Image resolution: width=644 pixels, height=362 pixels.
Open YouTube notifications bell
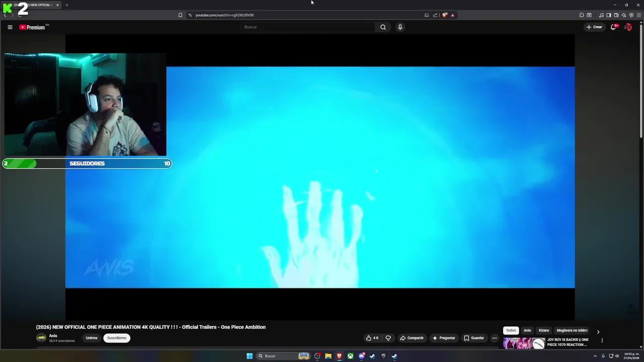tap(613, 27)
